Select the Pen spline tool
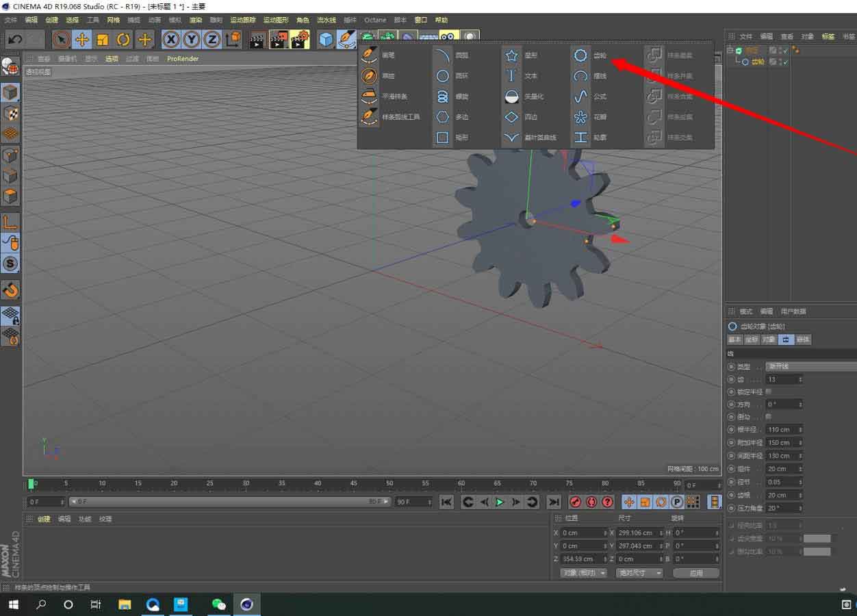 (370, 53)
